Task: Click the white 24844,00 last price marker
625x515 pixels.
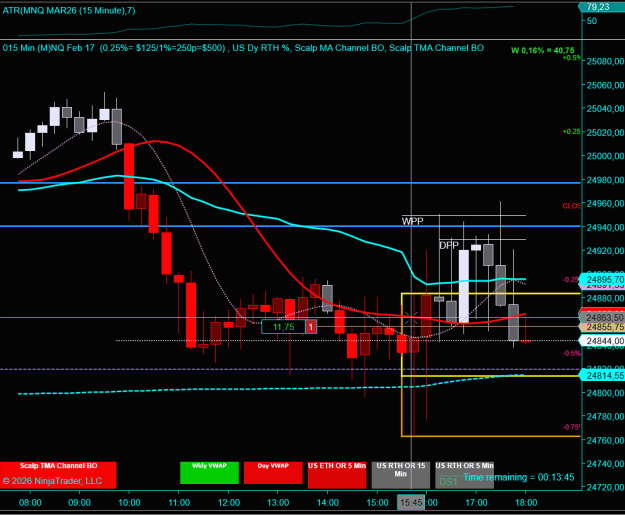Action: (x=602, y=341)
